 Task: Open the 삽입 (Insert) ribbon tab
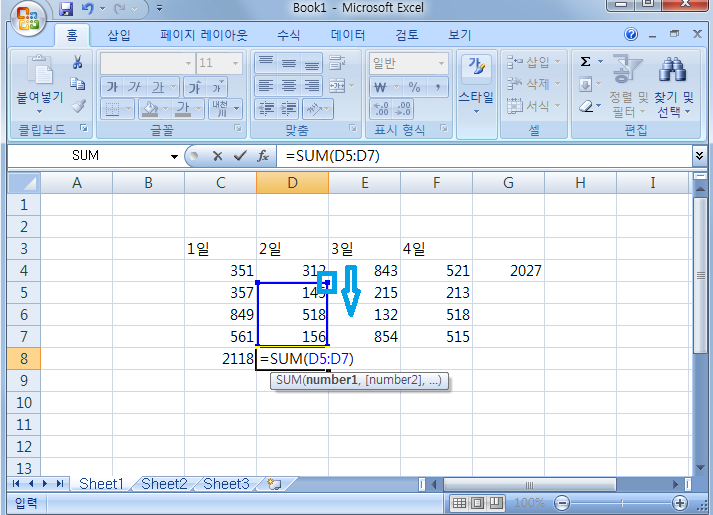(118, 35)
